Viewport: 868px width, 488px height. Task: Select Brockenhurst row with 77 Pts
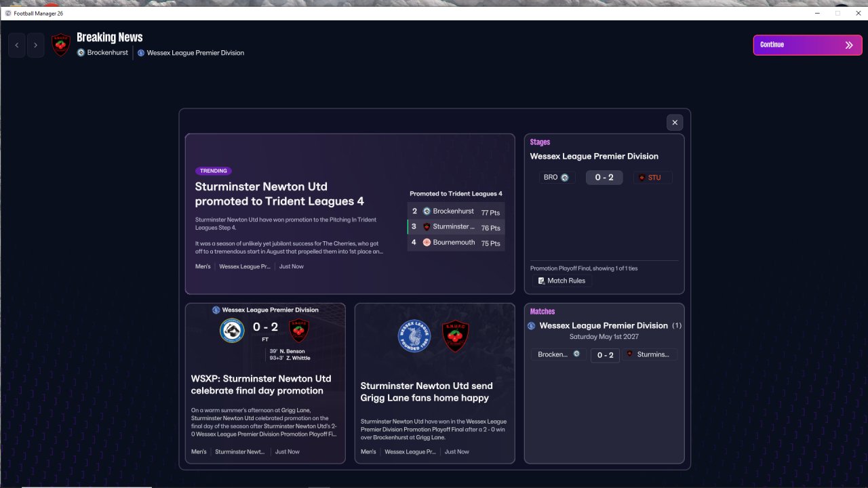456,211
